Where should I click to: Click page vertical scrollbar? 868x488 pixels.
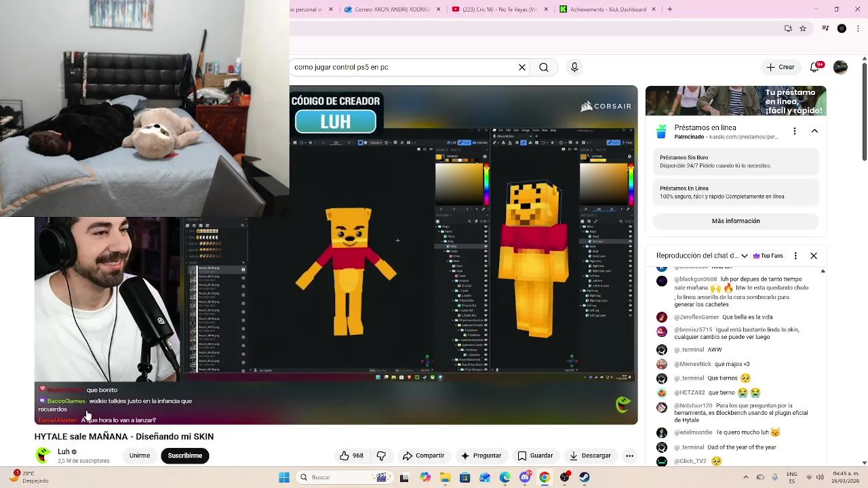[x=865, y=108]
